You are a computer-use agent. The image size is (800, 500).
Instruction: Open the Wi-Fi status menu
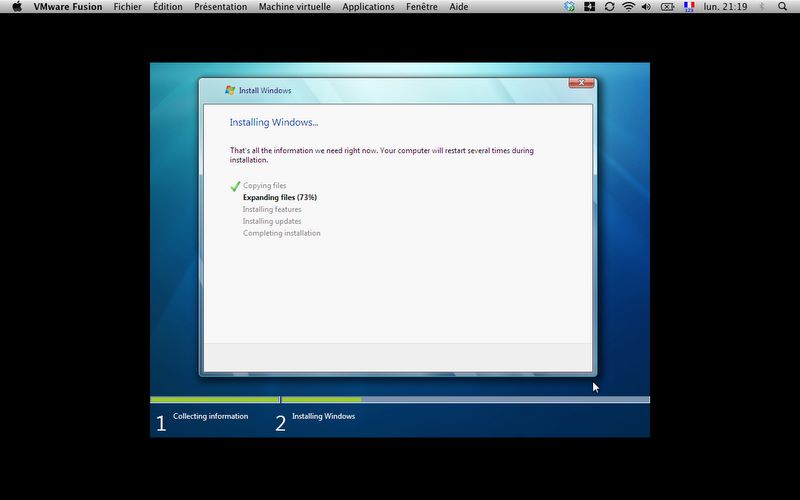coord(629,7)
